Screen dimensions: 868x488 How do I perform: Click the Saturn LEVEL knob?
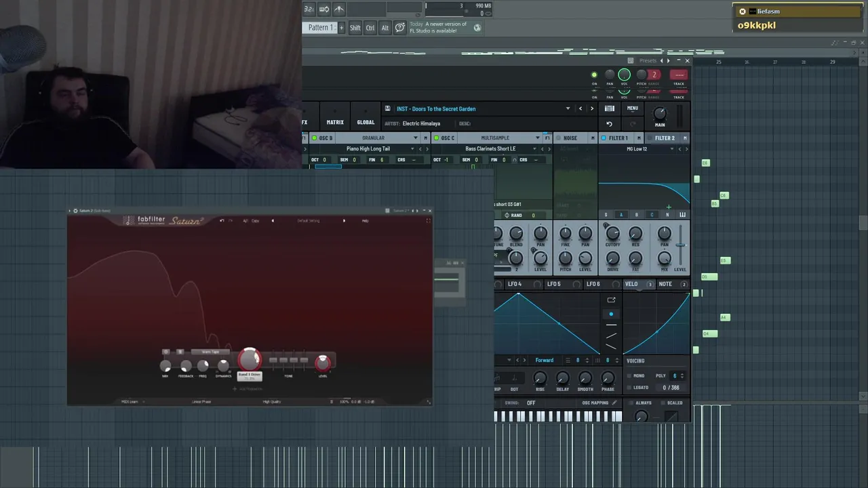[x=323, y=362]
